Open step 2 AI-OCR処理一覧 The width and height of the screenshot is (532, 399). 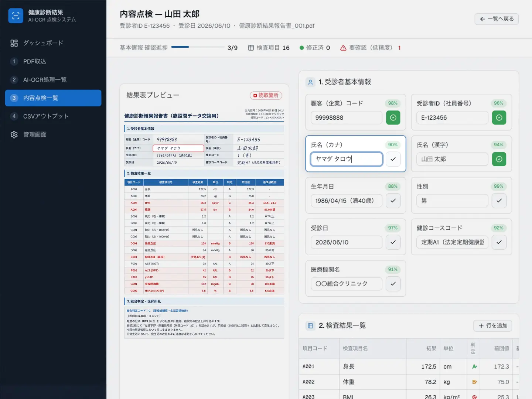(x=53, y=80)
